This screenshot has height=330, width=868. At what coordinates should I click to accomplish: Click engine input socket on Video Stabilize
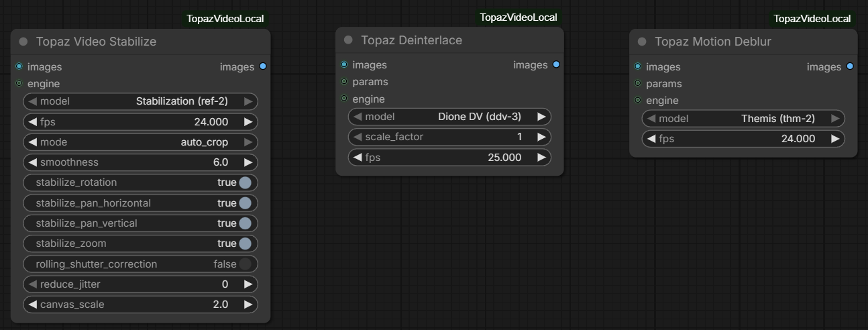(19, 83)
